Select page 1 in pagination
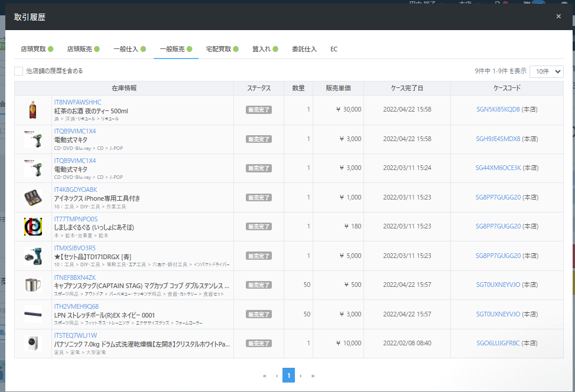Viewport: 575px width, 392px height. point(288,375)
